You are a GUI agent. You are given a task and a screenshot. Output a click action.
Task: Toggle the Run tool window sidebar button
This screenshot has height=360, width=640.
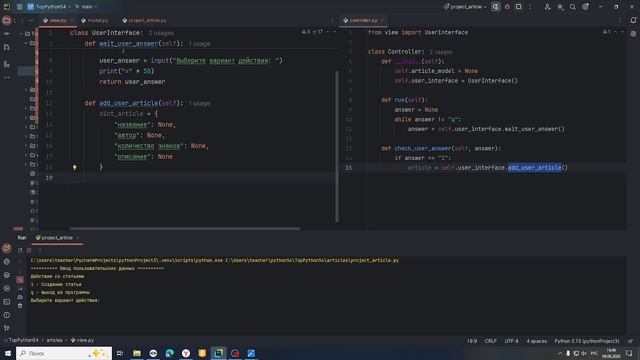point(7,248)
